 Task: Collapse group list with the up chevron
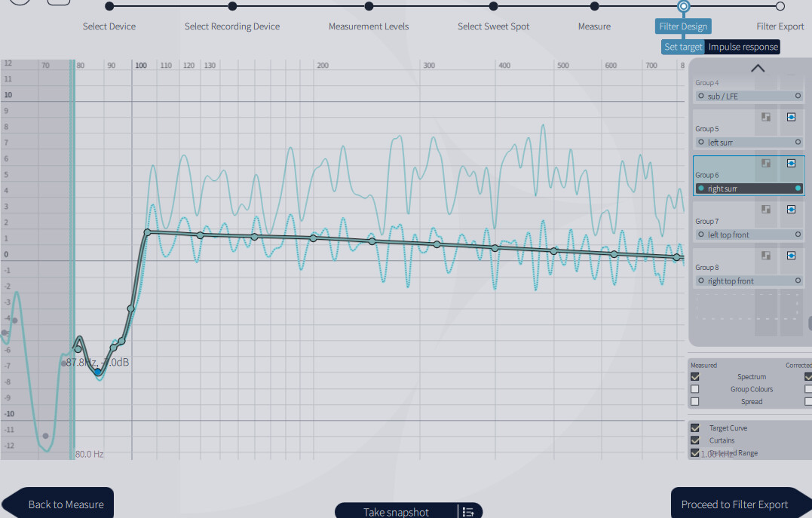point(758,69)
